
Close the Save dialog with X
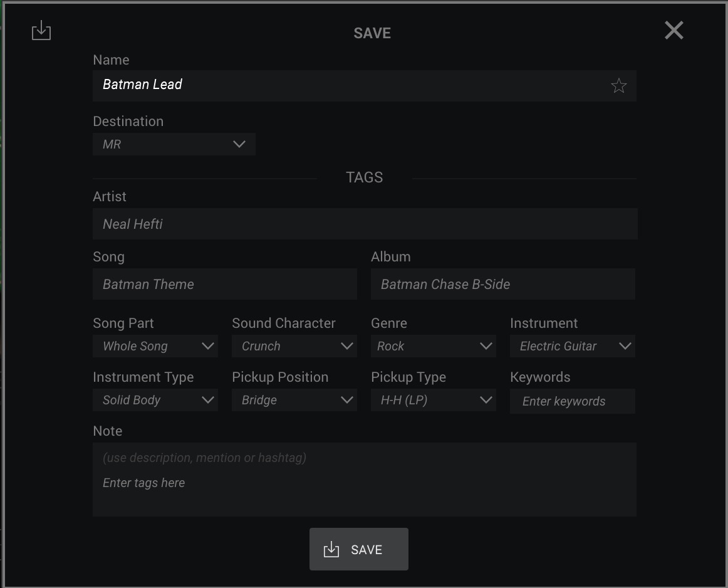673,30
